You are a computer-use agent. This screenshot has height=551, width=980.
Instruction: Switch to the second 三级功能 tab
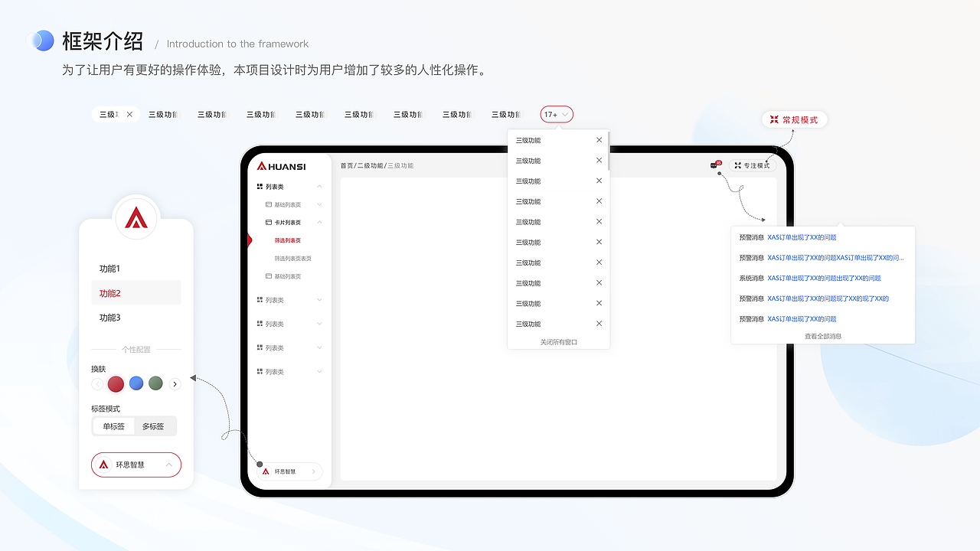[162, 113]
